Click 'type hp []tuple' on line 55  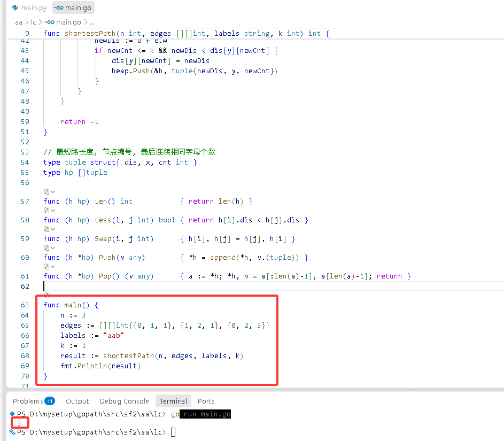coord(75,173)
